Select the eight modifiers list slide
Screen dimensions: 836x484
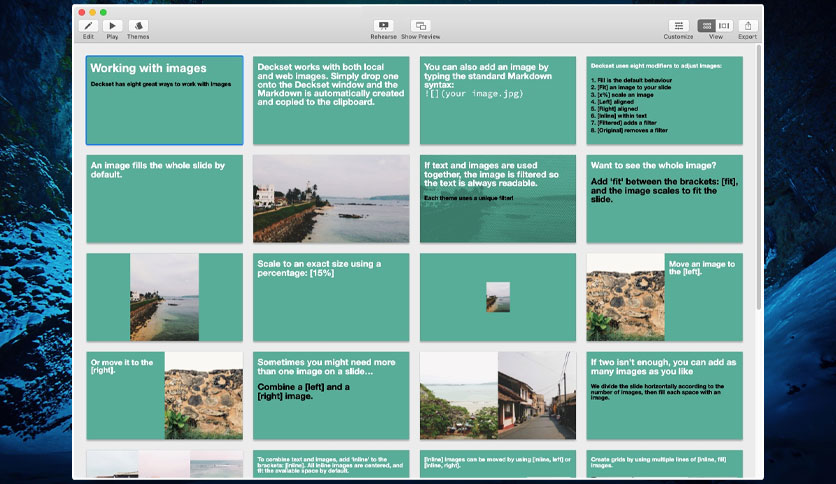click(x=664, y=100)
